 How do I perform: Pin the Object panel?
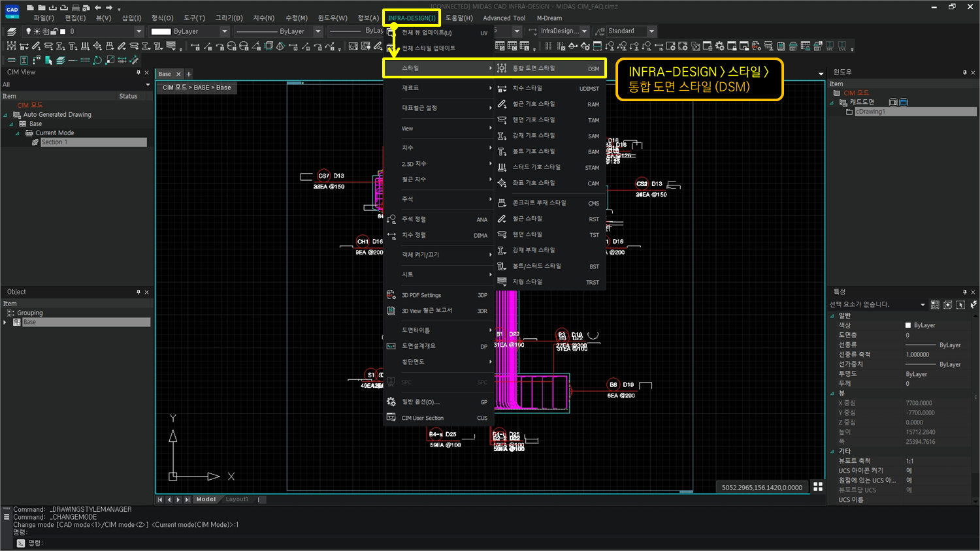coord(139,292)
